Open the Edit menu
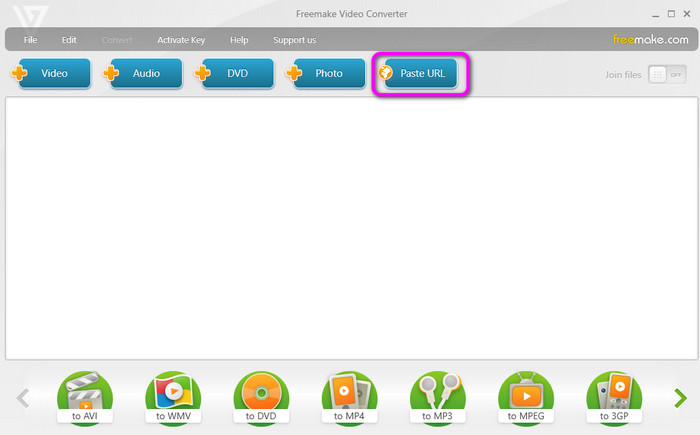Screen dimensions: 700x435 tap(69, 40)
